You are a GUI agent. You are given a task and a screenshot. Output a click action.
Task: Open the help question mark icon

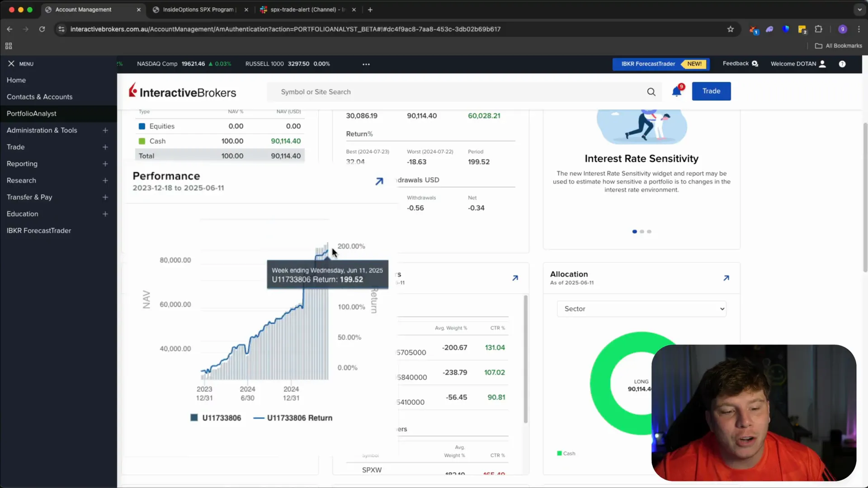[x=842, y=64]
